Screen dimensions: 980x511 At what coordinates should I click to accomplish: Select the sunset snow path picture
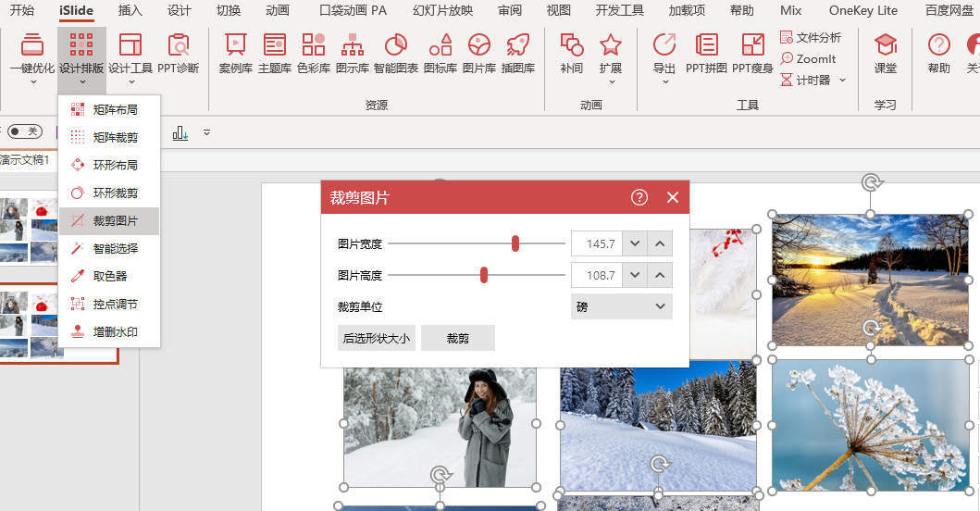coord(869,280)
